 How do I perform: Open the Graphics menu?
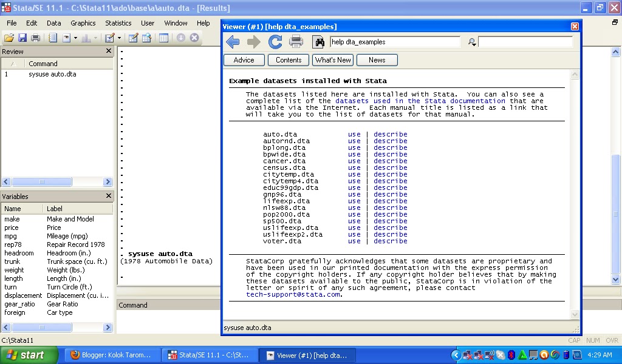(83, 23)
